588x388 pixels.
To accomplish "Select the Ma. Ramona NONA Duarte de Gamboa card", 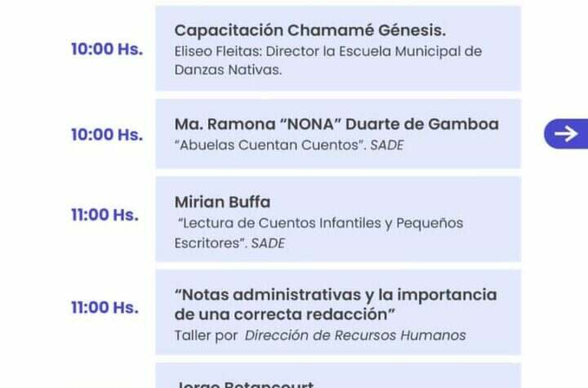I will 338,134.
